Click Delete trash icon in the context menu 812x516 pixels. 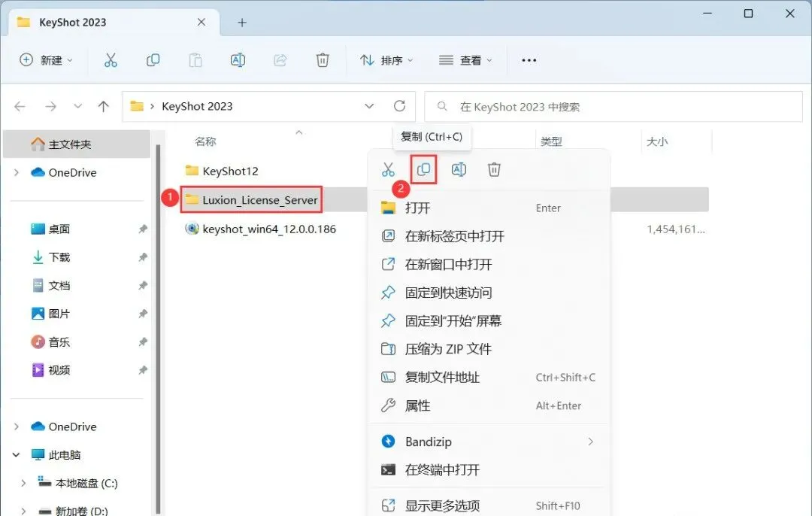pos(494,169)
